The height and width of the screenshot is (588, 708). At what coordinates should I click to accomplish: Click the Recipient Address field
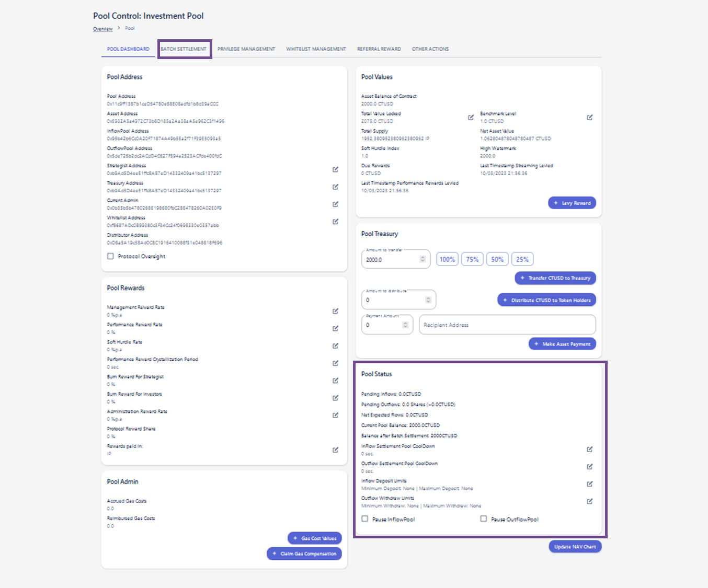507,325
